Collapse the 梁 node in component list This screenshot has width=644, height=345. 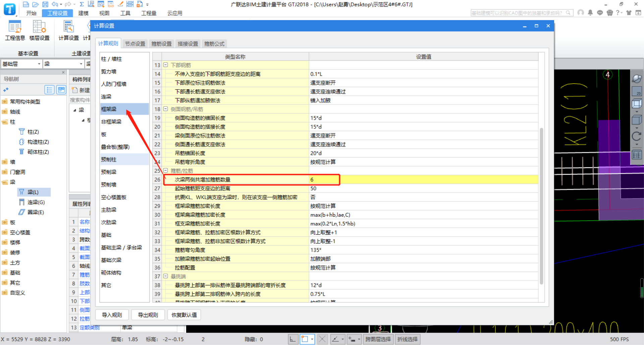[x=75, y=110]
